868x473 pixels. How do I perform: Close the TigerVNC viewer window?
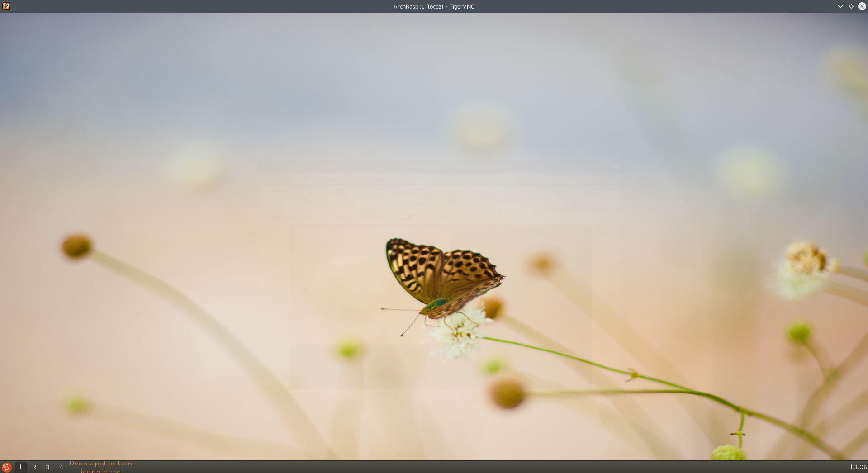pyautogui.click(x=862, y=6)
